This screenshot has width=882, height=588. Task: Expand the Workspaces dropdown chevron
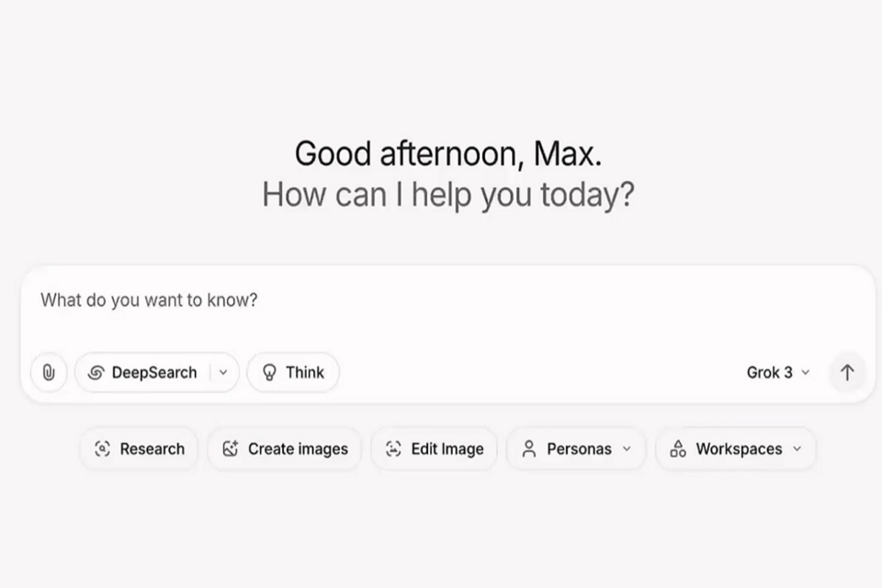pos(797,448)
